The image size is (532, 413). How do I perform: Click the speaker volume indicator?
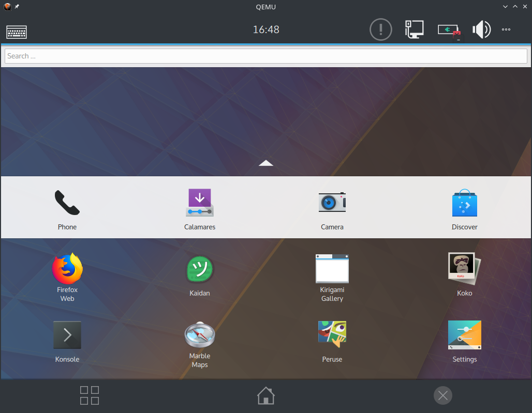coord(481,29)
